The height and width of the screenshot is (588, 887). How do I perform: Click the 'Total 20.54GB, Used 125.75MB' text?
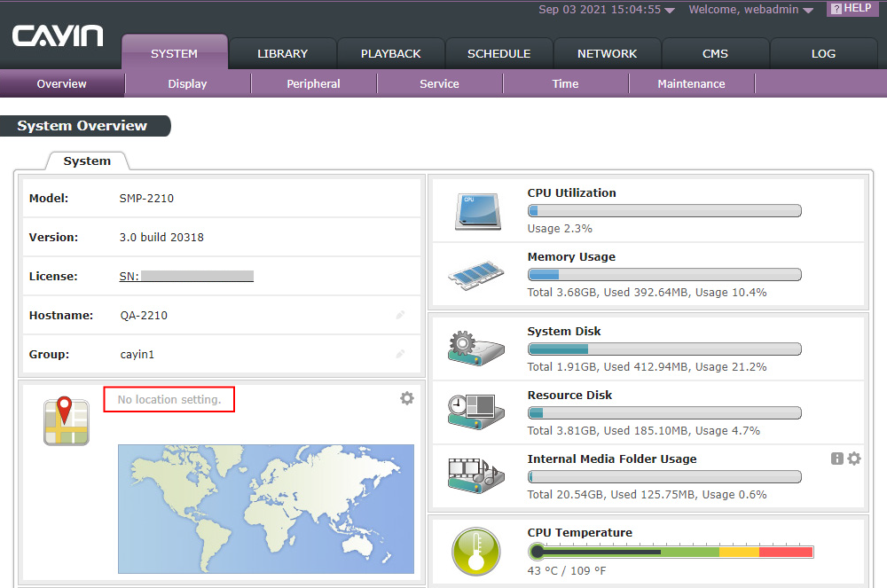(610, 494)
